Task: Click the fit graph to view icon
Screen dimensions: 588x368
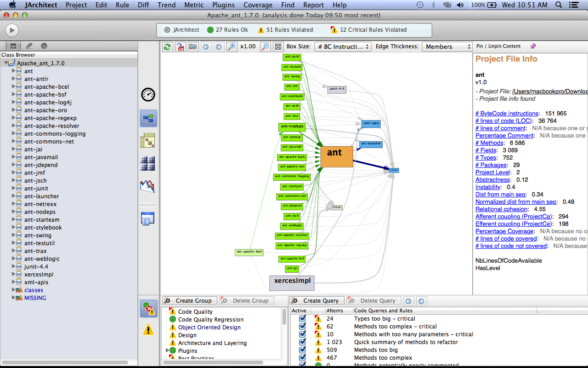Action: (277, 46)
